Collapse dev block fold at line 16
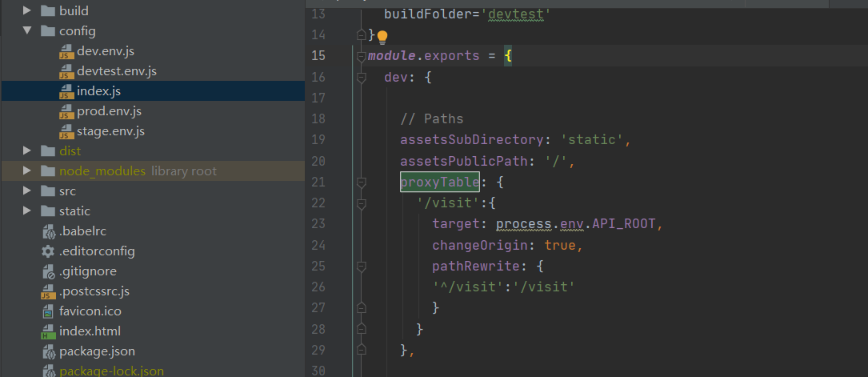Image resolution: width=868 pixels, height=377 pixels. pyautogui.click(x=362, y=78)
